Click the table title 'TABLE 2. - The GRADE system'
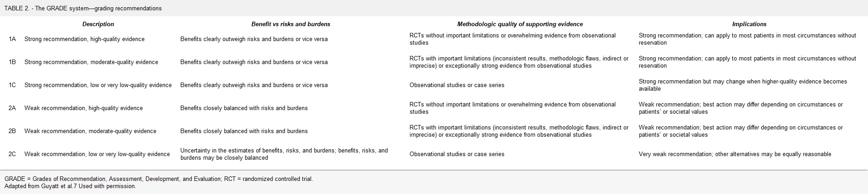Viewport: 868px width, 194px height. (83, 9)
